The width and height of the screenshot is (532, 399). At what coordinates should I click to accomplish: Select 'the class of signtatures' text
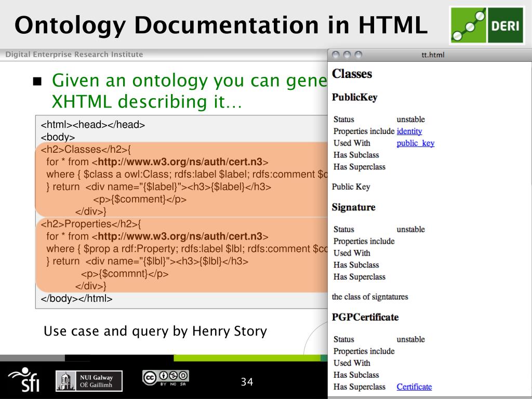370,297
